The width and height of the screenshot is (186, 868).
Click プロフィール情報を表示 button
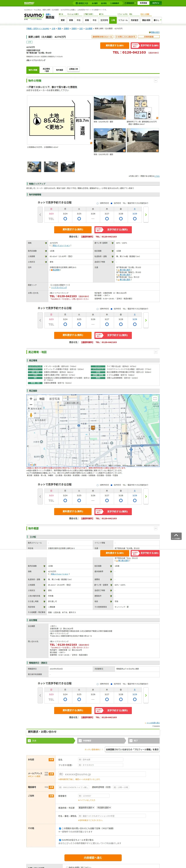(x=132, y=749)
